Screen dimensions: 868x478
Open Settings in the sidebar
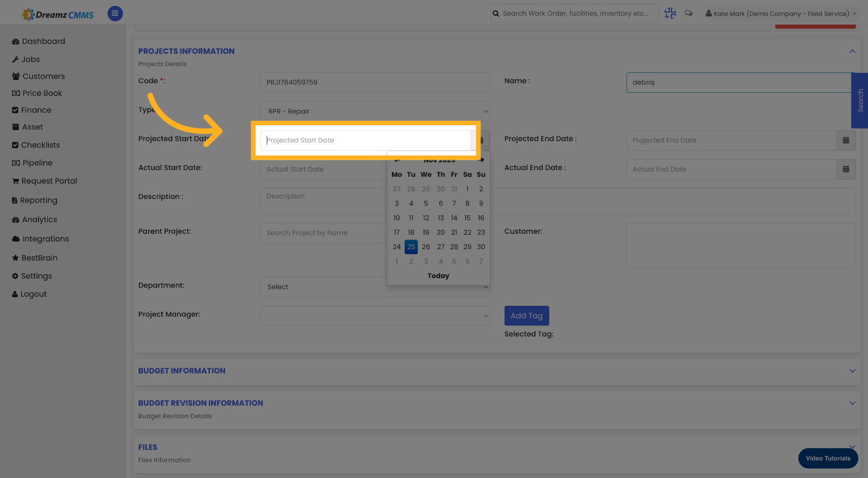coord(32,276)
